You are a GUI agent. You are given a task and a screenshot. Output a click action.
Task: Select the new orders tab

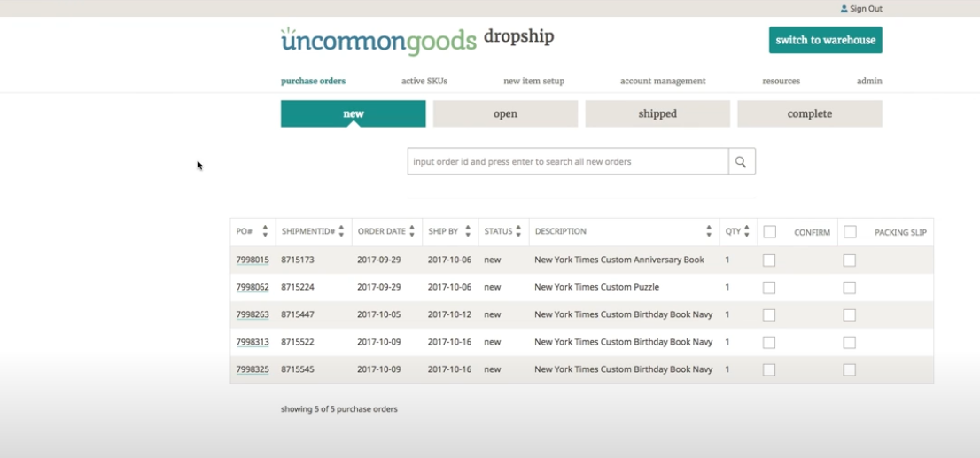click(x=354, y=113)
